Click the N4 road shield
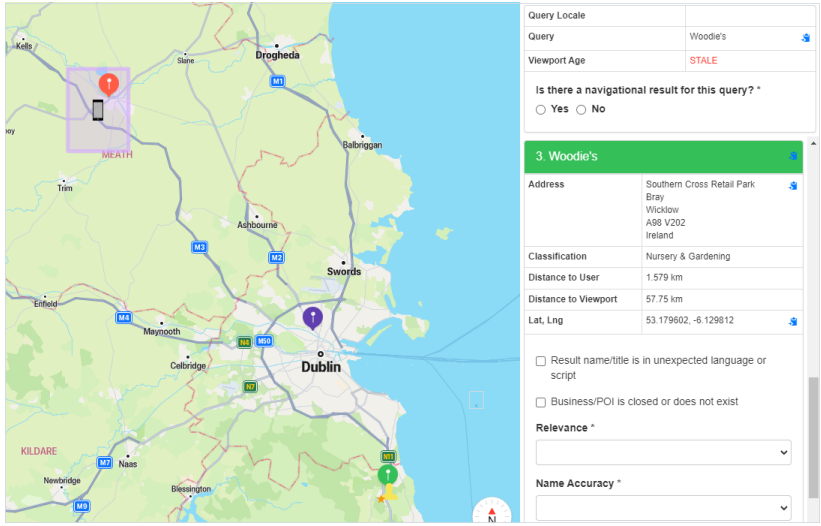821x526 pixels. tap(245, 342)
